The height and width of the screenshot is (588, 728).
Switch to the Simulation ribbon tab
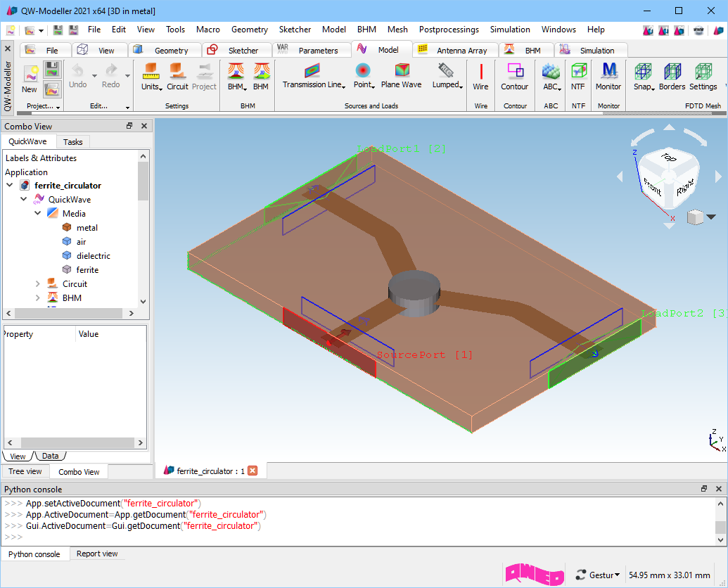(x=591, y=50)
